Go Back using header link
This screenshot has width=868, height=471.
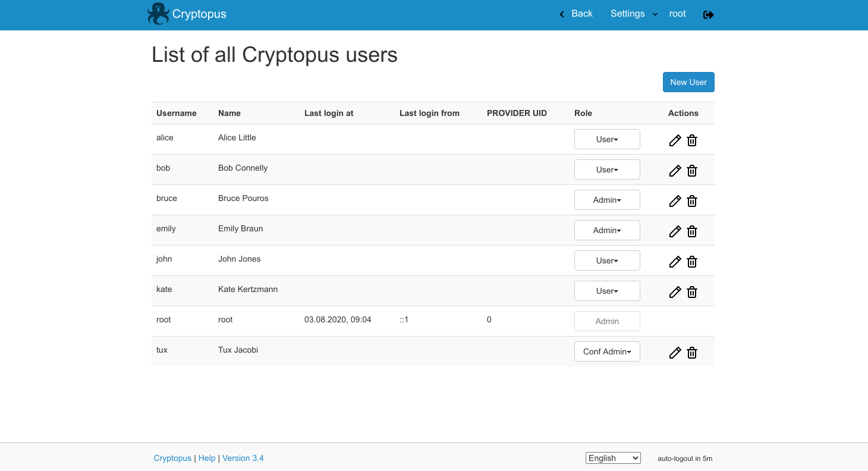[x=576, y=14]
